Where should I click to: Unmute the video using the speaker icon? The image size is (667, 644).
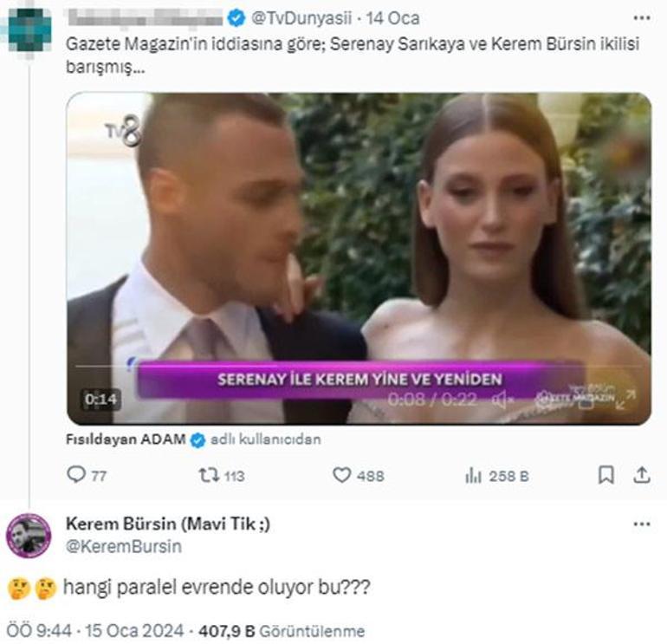click(x=499, y=400)
